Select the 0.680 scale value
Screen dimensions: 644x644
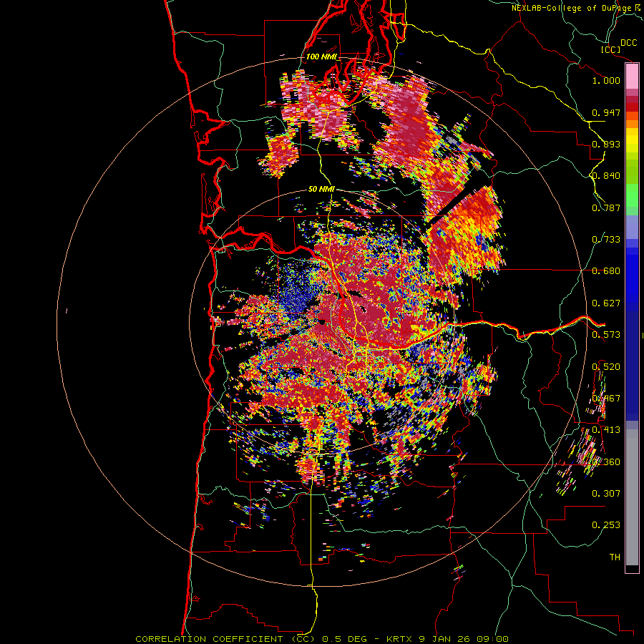(606, 271)
